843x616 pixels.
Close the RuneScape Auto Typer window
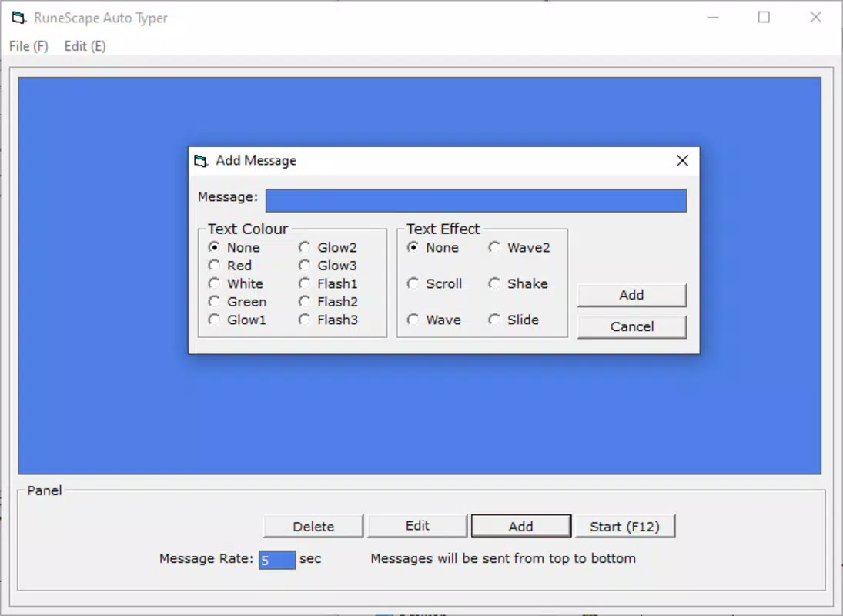(x=815, y=17)
